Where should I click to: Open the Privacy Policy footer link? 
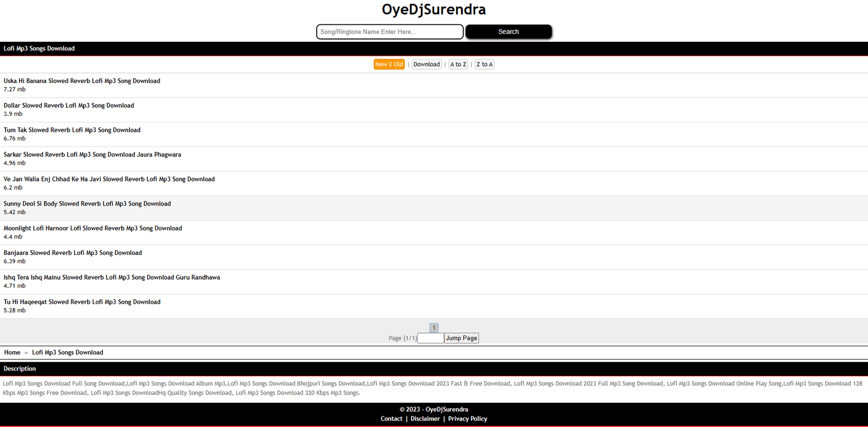pos(467,419)
